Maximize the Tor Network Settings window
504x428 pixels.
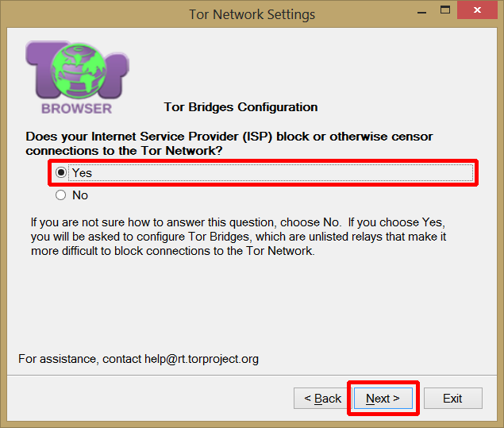445,11
